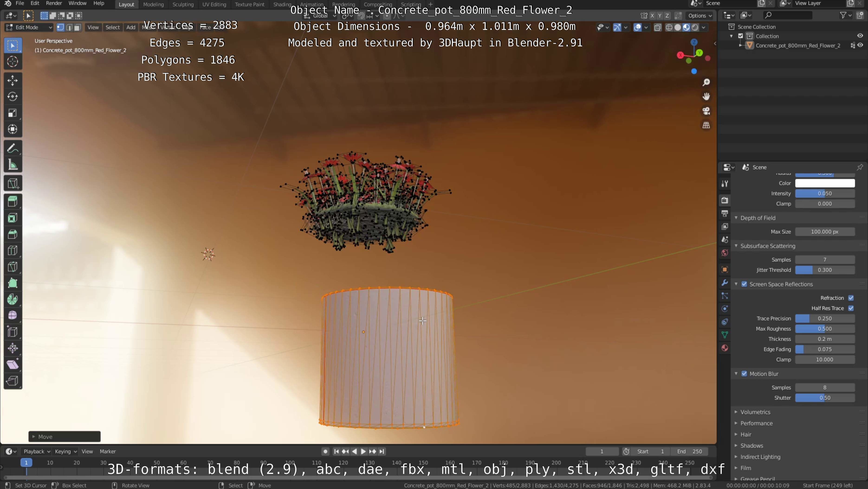Expand the Performance panel

756,423
